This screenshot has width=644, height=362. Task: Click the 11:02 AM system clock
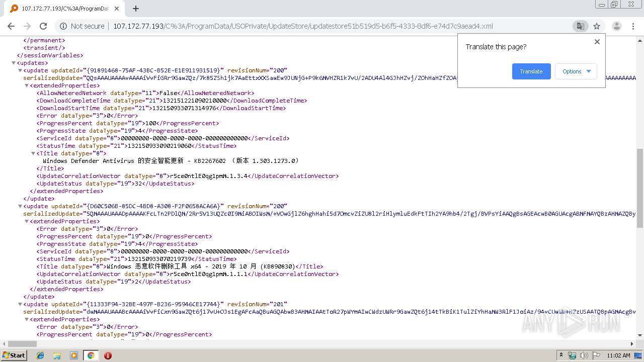pos(618,355)
